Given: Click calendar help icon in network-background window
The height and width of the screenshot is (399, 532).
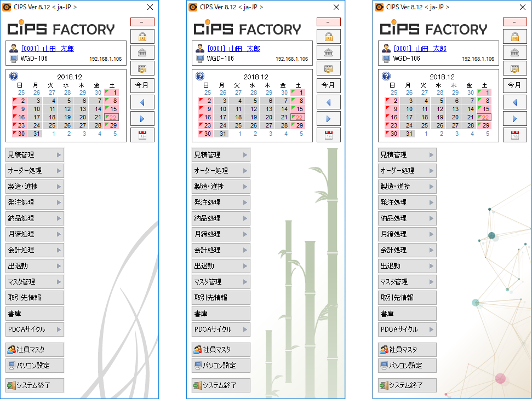Looking at the screenshot, I should (x=386, y=76).
